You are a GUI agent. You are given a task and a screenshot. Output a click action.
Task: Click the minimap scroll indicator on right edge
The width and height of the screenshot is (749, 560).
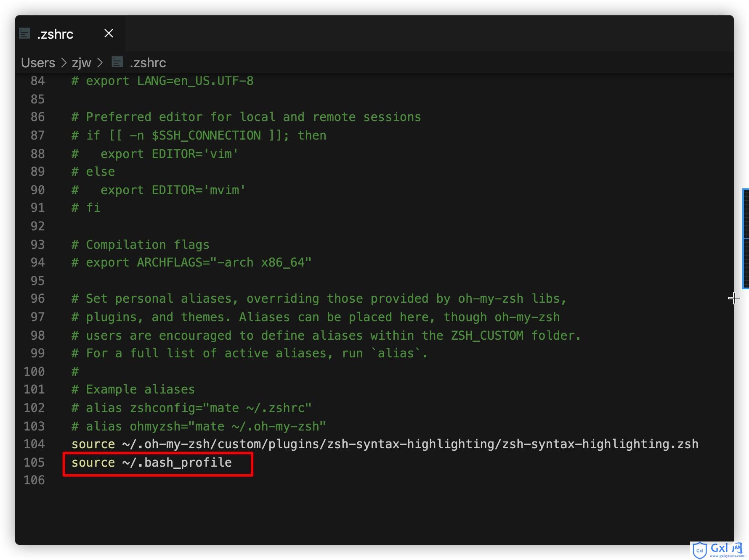746,239
